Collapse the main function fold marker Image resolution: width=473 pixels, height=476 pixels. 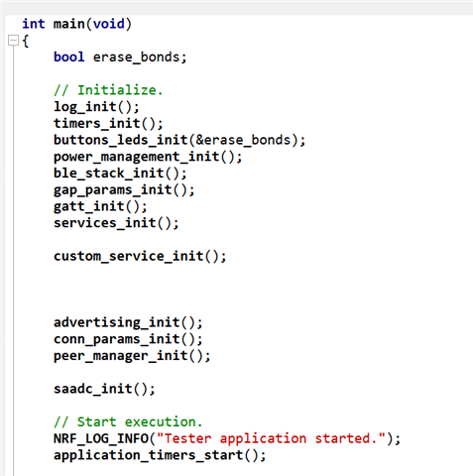(x=13, y=41)
